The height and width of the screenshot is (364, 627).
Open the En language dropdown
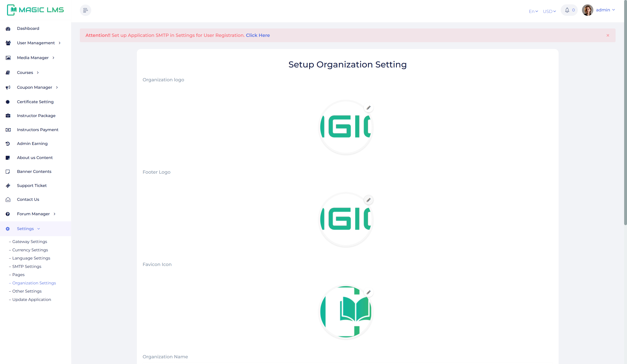pyautogui.click(x=533, y=11)
